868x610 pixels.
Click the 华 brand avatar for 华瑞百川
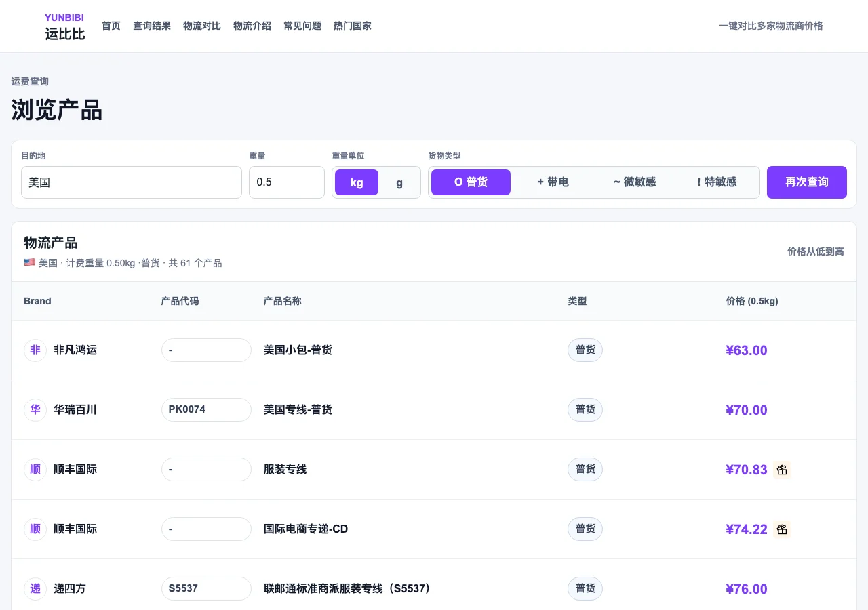coord(35,409)
